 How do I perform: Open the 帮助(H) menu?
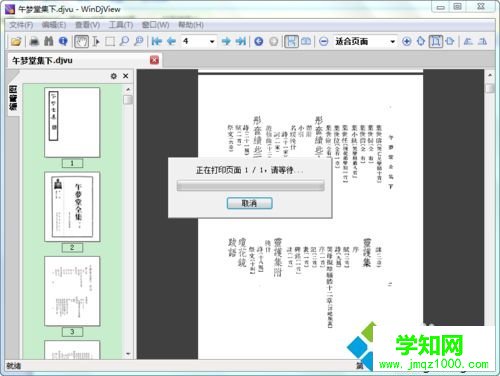click(191, 25)
